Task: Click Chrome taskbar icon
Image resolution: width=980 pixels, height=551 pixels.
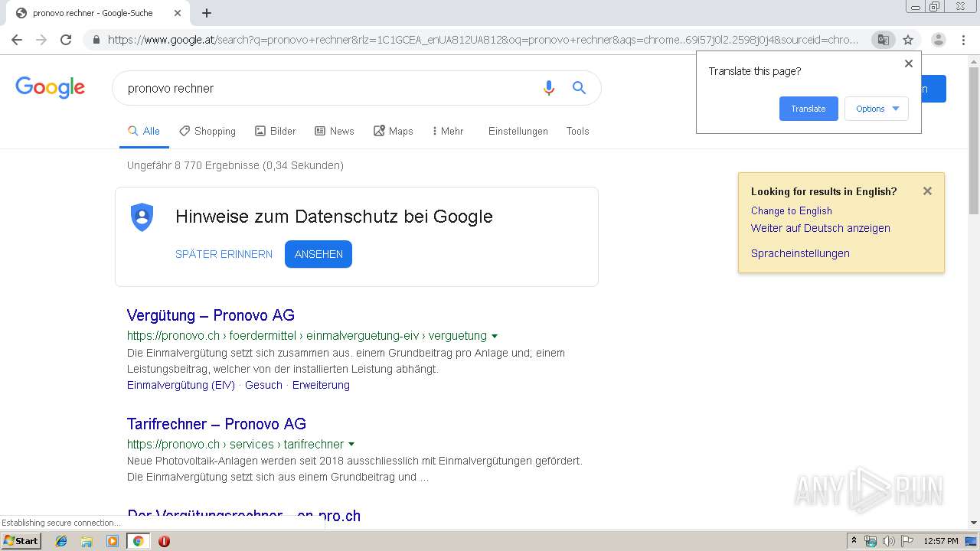Action: (x=139, y=541)
